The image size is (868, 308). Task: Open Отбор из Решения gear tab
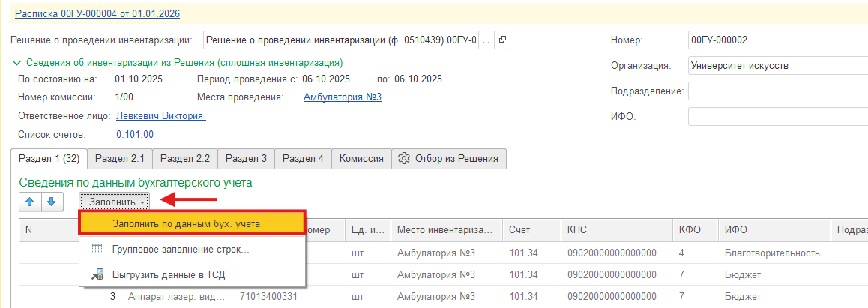tap(449, 158)
